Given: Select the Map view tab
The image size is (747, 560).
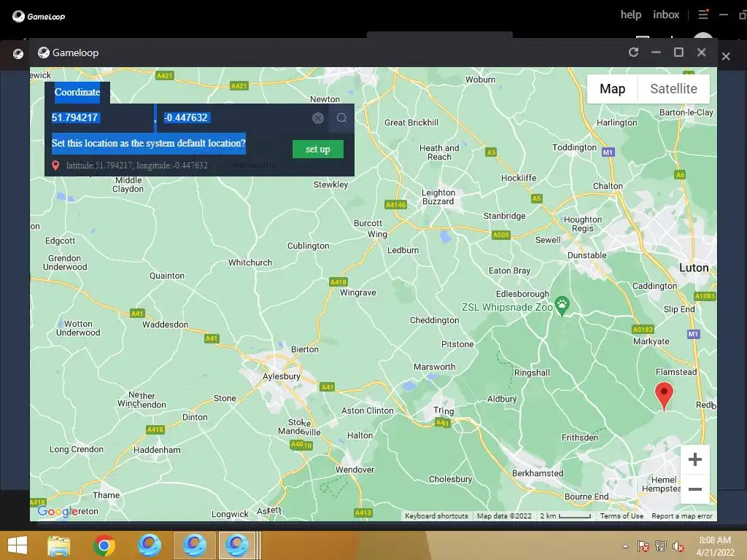Looking at the screenshot, I should click(612, 88).
